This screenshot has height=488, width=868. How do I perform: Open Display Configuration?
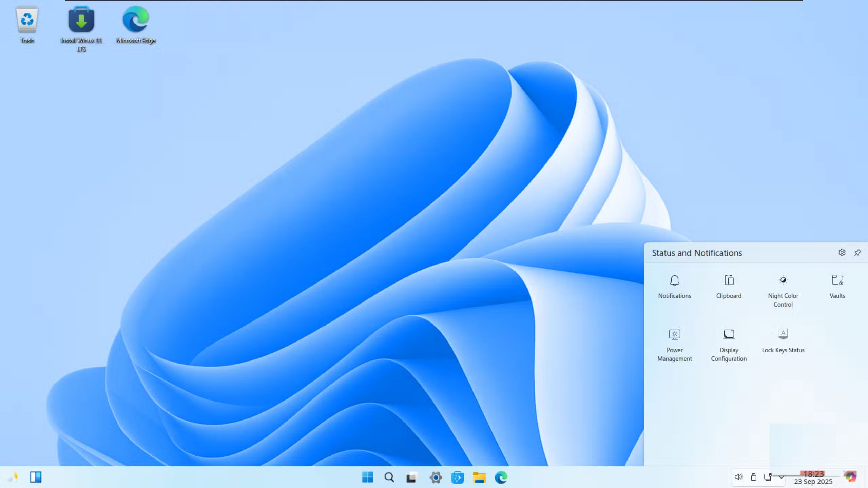pos(728,339)
